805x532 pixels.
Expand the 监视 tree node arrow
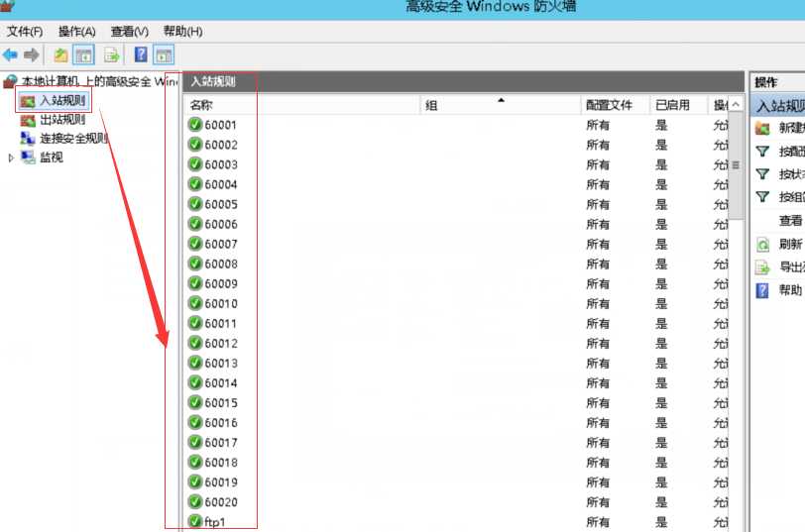coord(11,158)
